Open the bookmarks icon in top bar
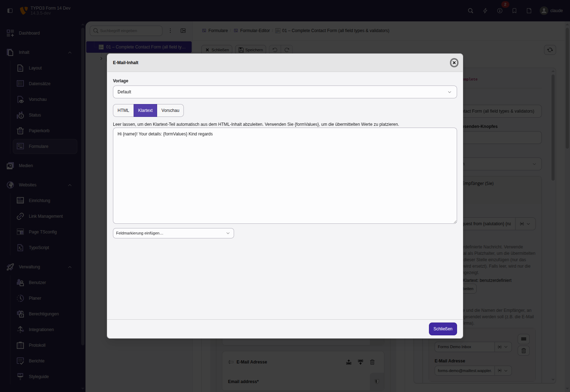The width and height of the screenshot is (570, 392). point(514,11)
